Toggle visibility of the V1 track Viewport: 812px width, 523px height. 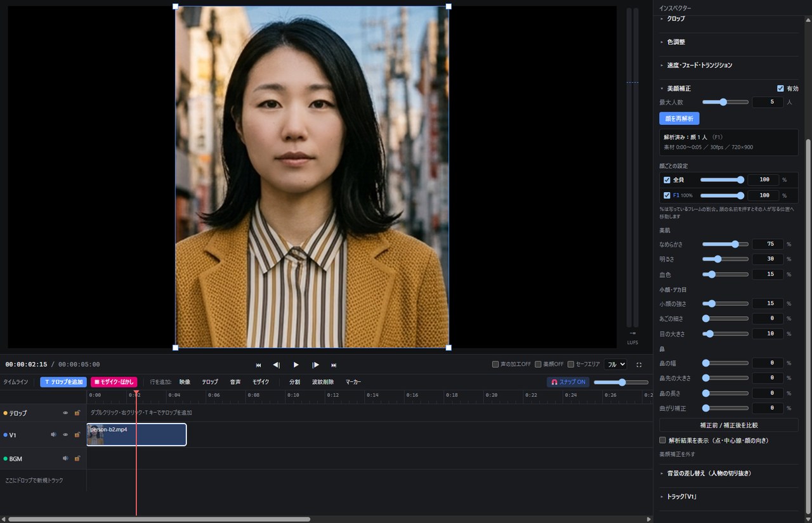tap(65, 435)
